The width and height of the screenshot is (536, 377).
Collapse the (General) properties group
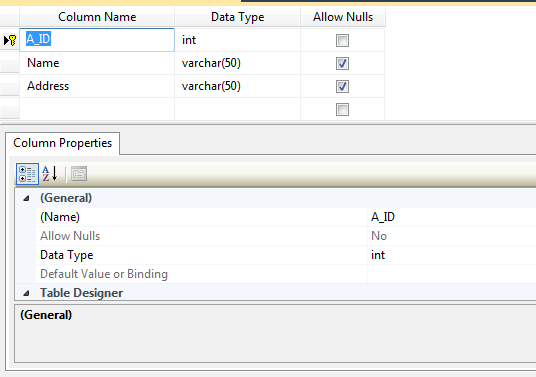pos(26,198)
